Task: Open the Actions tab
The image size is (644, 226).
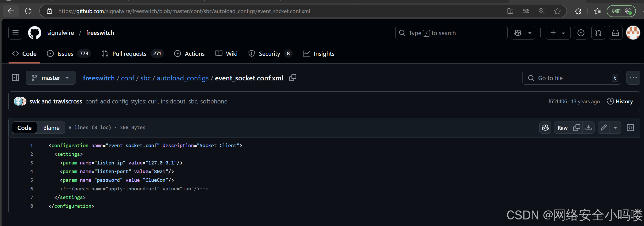Action: click(190, 54)
